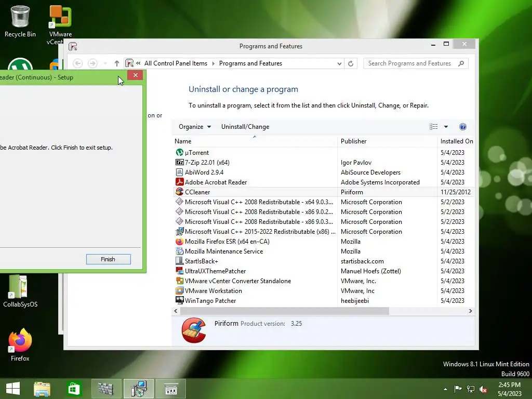
Task: Click the Refresh button next to address bar
Action: click(351, 63)
